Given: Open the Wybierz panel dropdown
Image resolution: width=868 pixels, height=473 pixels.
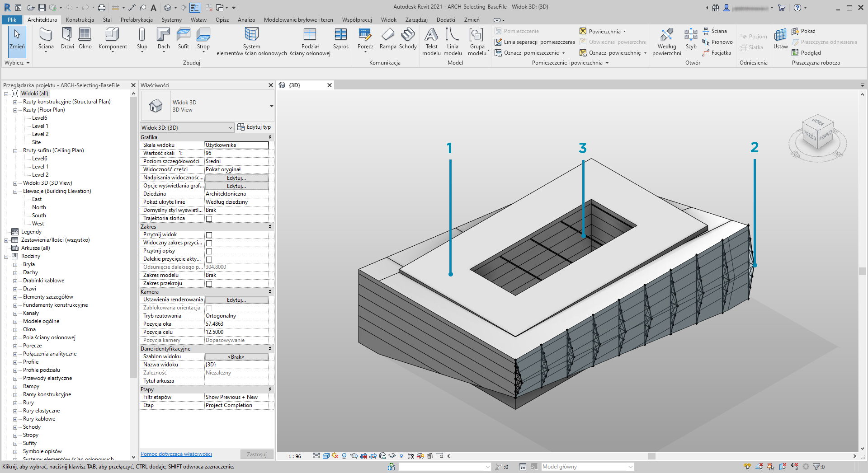Looking at the screenshot, I should [17, 63].
